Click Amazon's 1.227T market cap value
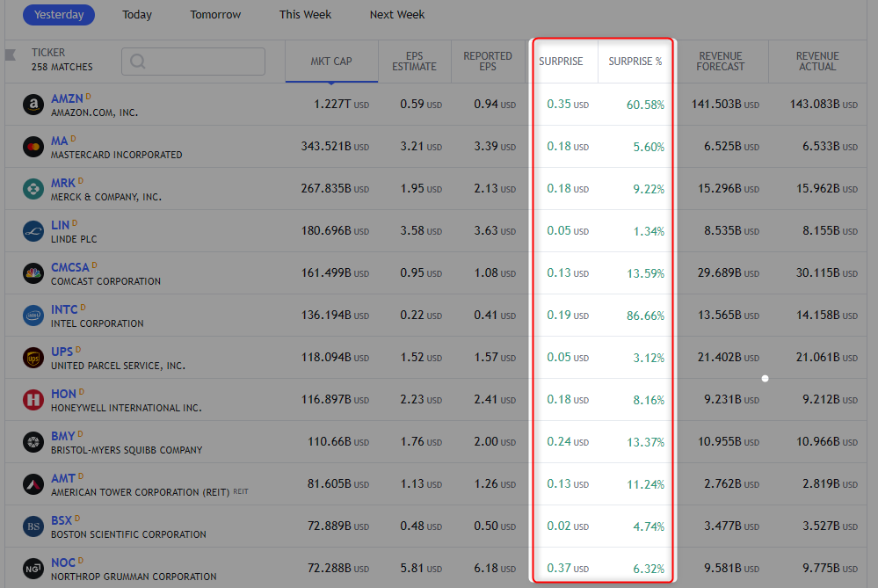 pyautogui.click(x=341, y=105)
